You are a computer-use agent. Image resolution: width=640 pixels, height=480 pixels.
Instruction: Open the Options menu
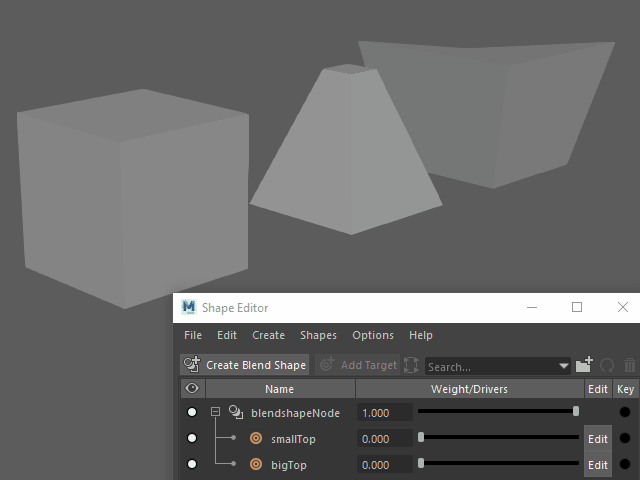click(373, 335)
